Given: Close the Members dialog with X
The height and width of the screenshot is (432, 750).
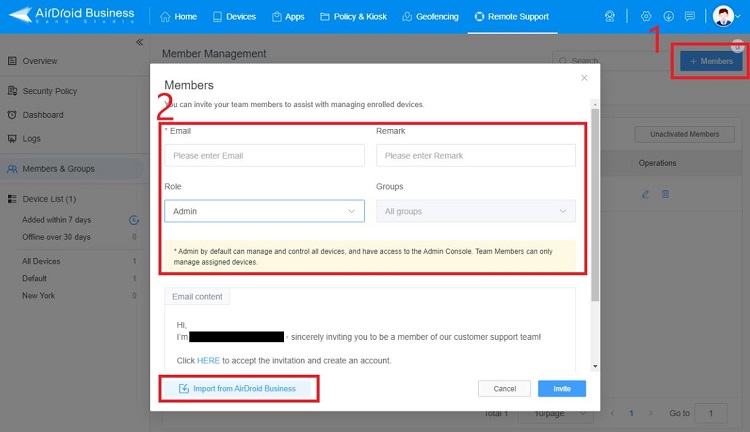Looking at the screenshot, I should (x=584, y=78).
